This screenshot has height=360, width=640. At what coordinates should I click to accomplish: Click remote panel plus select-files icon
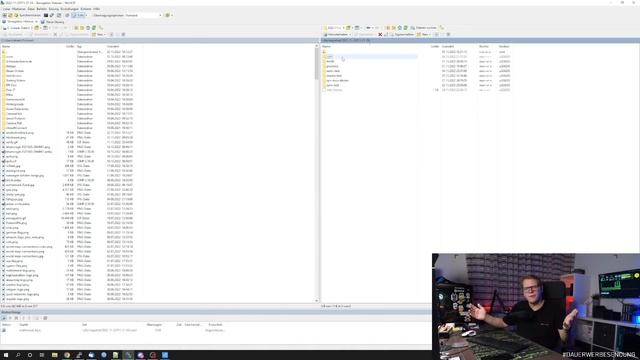(436, 35)
